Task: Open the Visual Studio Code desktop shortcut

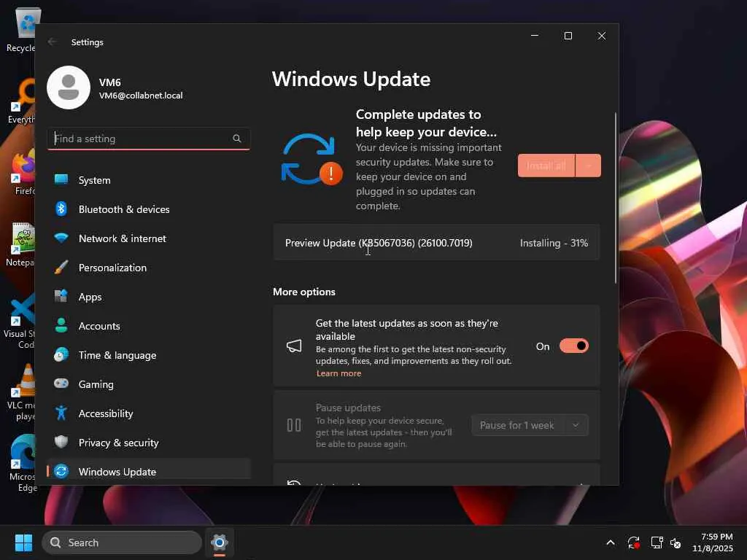Action: 20,321
